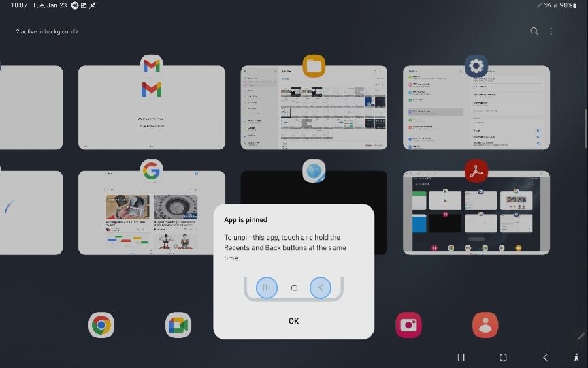This screenshot has width=588, height=368.
Task: Open the Google app recent card
Action: [x=152, y=213]
